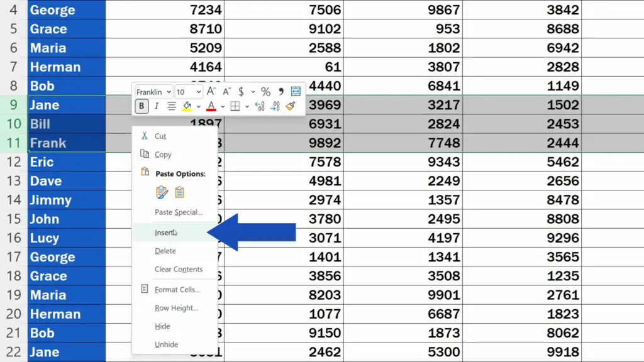Image resolution: width=644 pixels, height=362 pixels.
Task: Click the cell with value 9102
Action: pos(284,29)
